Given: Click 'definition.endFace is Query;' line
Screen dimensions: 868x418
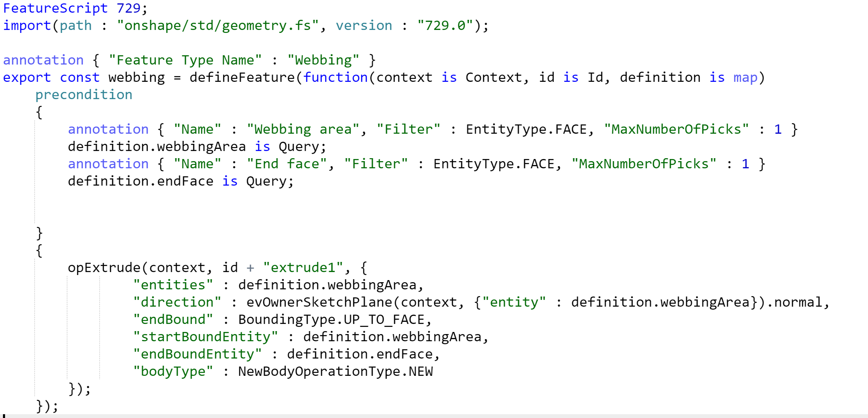Looking at the screenshot, I should pos(181,181).
